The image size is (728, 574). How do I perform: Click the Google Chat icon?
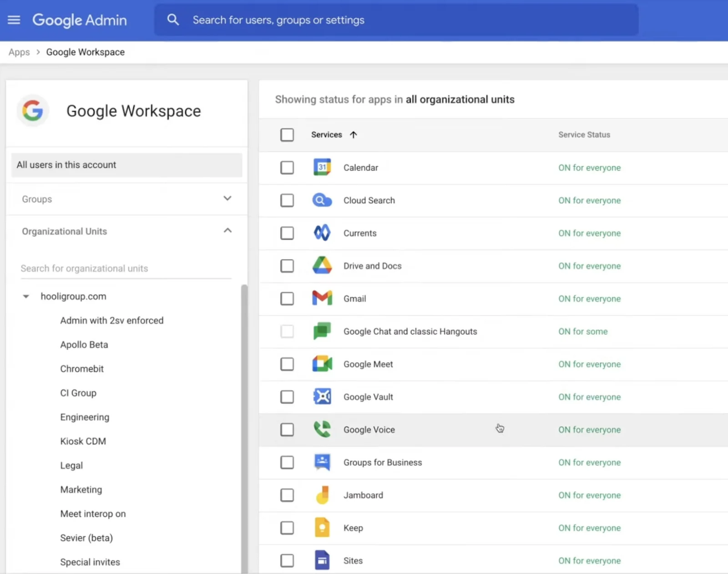(x=322, y=331)
